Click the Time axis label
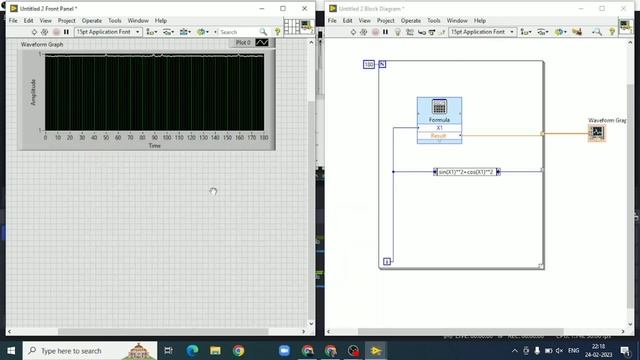 click(x=154, y=145)
